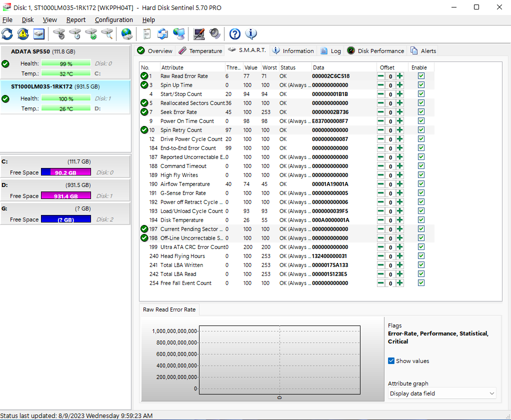Click the globe and monitor toolbar icon

(179, 34)
